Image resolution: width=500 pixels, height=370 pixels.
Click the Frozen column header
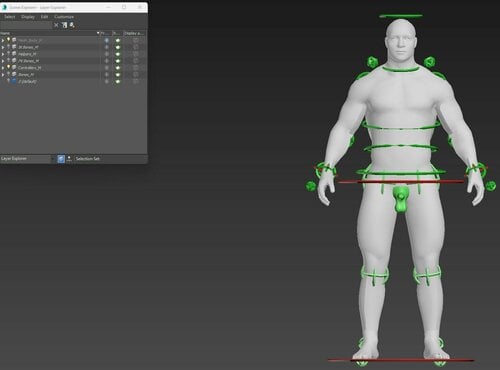[x=106, y=33]
